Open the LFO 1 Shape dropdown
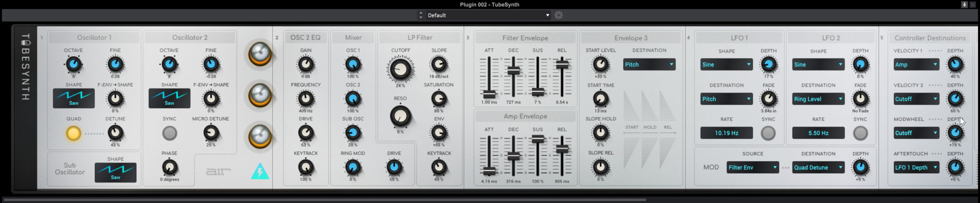The height and width of the screenshot is (203, 980). tap(727, 64)
